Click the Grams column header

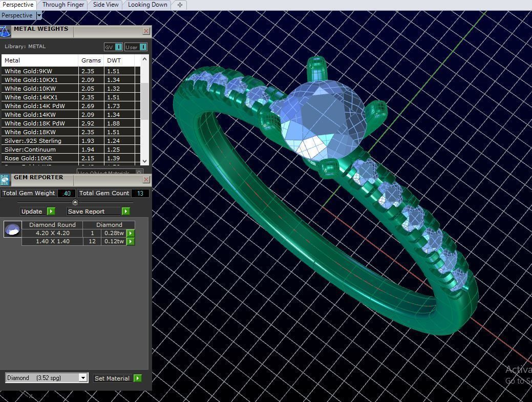pos(91,60)
